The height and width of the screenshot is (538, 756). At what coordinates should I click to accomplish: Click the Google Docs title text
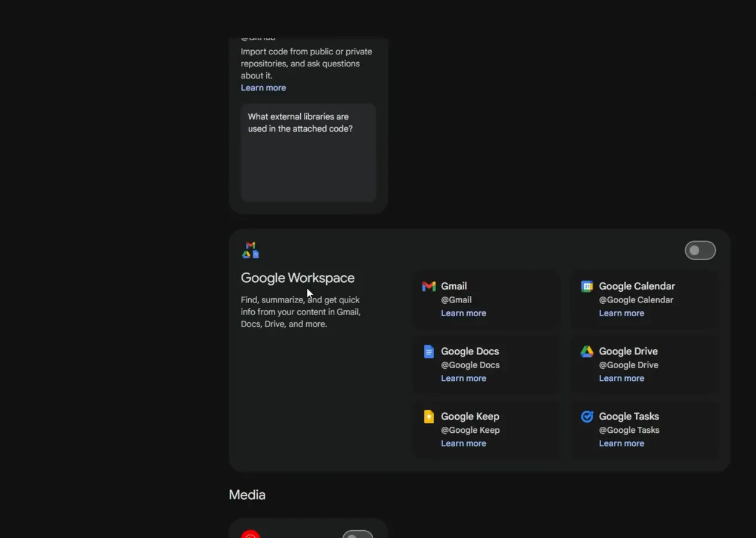coord(470,351)
